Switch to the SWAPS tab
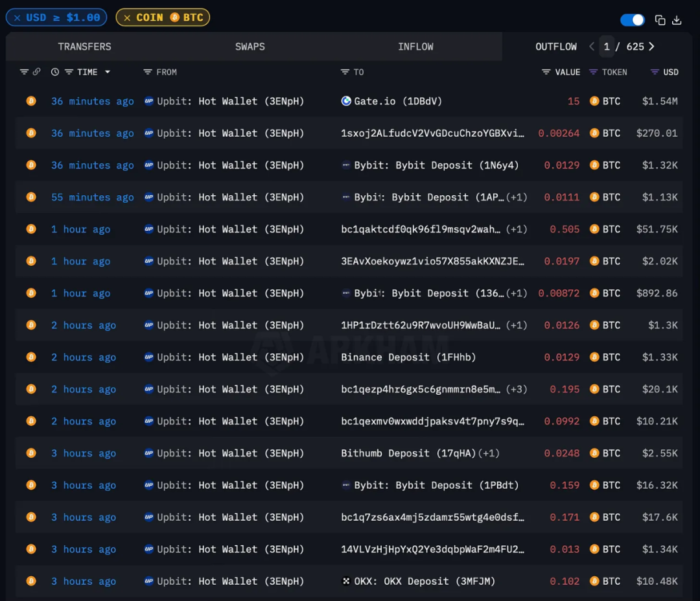700x601 pixels. pos(250,46)
